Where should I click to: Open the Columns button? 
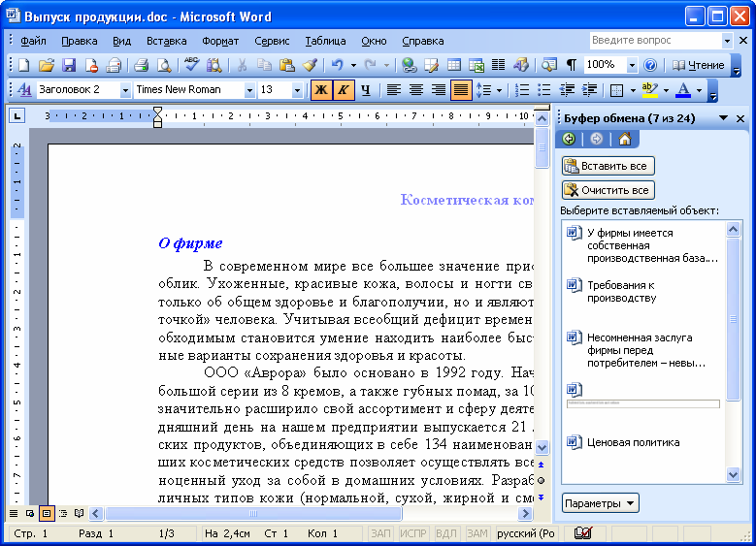(498, 65)
